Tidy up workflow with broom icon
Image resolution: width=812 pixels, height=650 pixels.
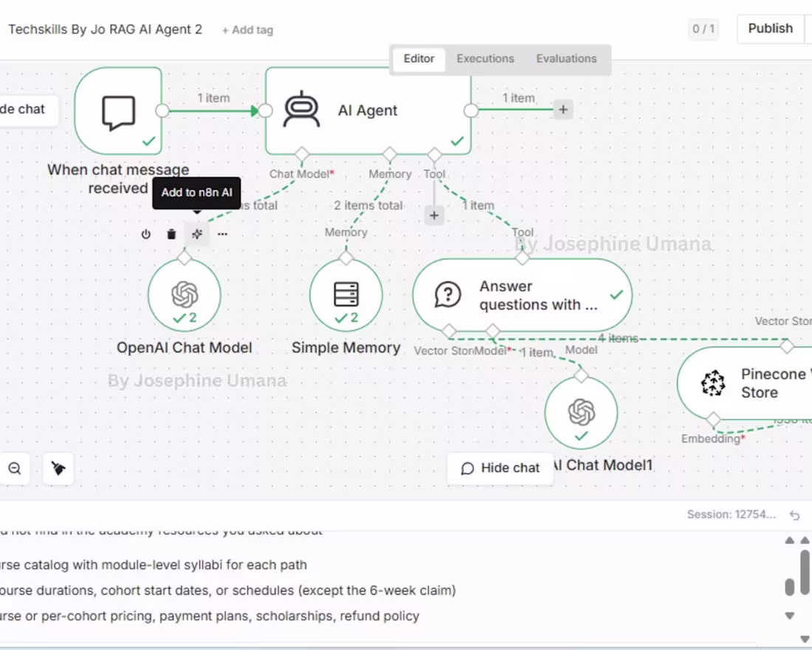[x=58, y=468]
